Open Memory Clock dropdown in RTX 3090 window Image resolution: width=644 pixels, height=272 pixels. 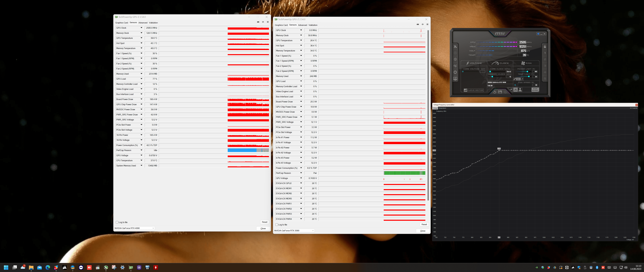[x=301, y=35]
